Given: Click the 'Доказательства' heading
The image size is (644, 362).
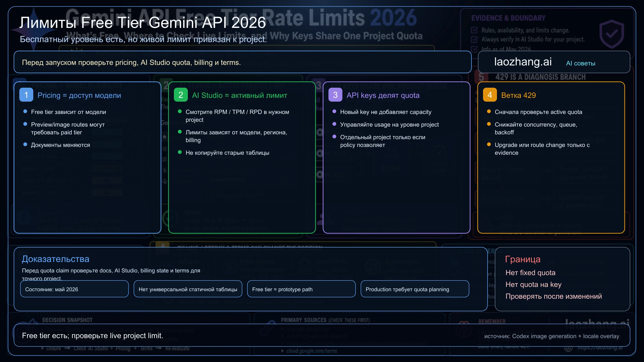Looking at the screenshot, I should tap(56, 259).
